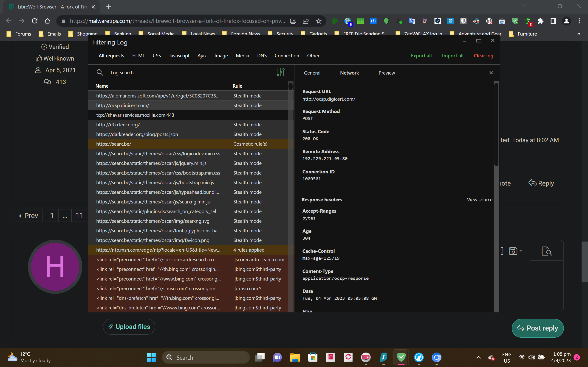Open the browser Extensions puzzle icon
This screenshot has width=588, height=367.
coord(540,21)
